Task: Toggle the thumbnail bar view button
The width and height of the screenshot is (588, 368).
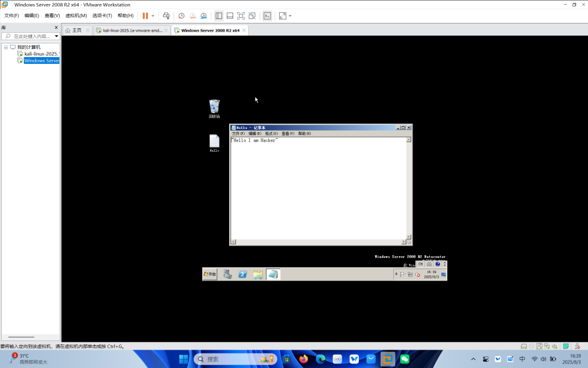Action: point(230,16)
